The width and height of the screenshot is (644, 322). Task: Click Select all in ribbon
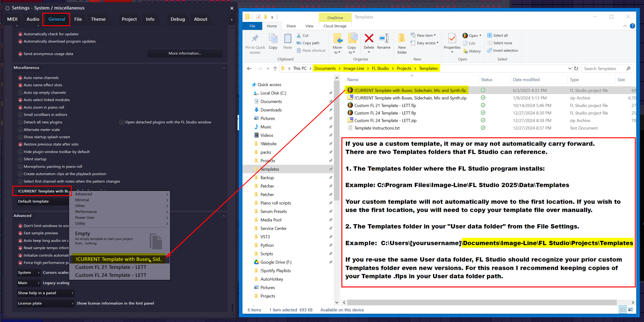point(500,35)
